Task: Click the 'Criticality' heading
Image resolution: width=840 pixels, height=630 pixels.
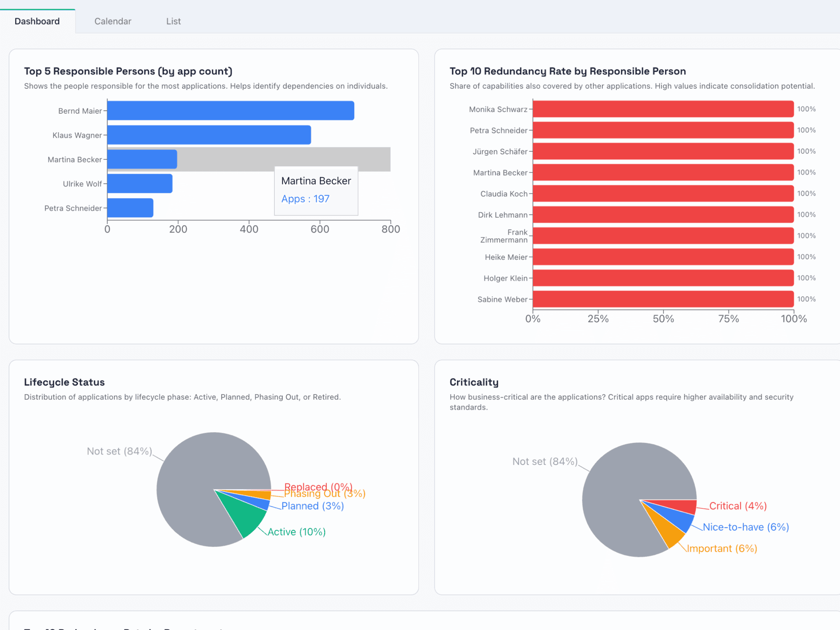Action: pyautogui.click(x=474, y=382)
